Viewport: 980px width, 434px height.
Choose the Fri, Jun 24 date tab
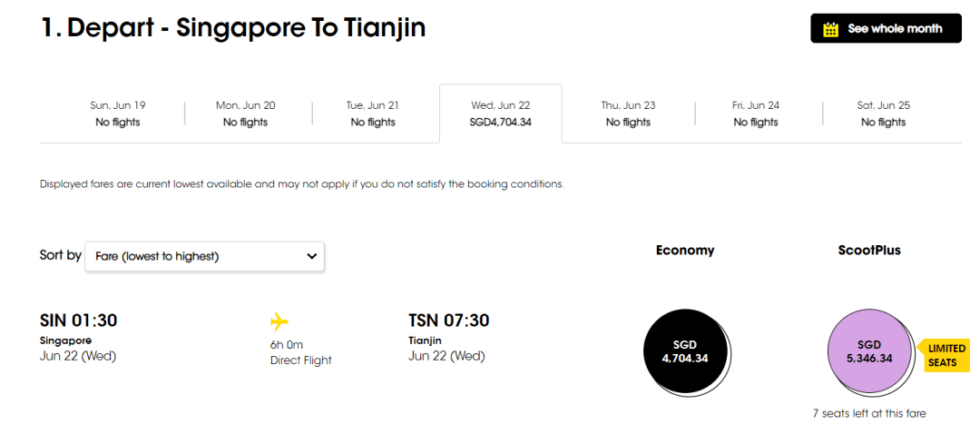(755, 113)
